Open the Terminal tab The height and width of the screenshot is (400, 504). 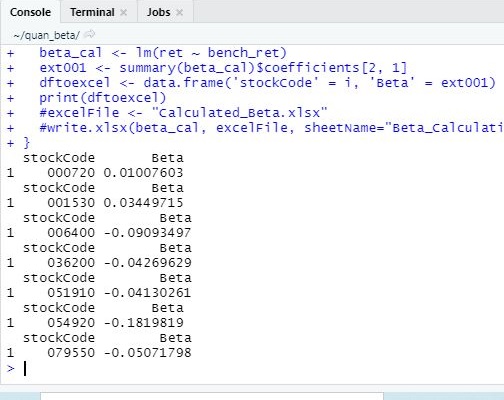coord(92,12)
